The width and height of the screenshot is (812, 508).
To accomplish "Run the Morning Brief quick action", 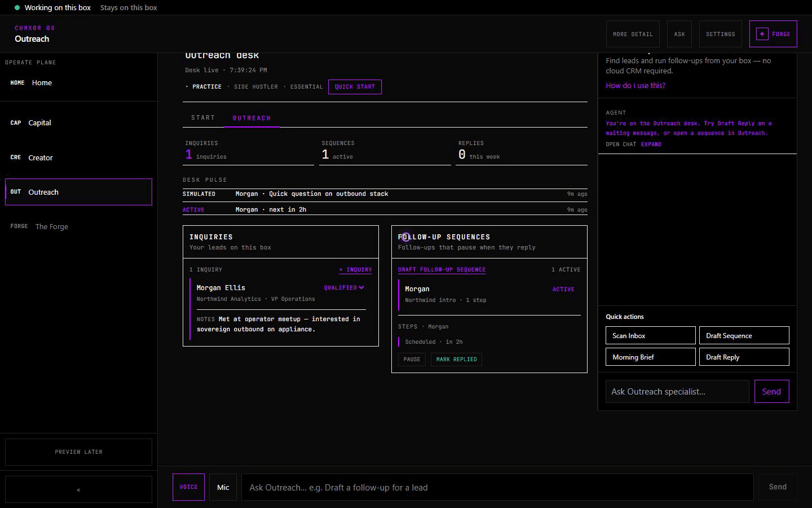I will pyautogui.click(x=651, y=357).
